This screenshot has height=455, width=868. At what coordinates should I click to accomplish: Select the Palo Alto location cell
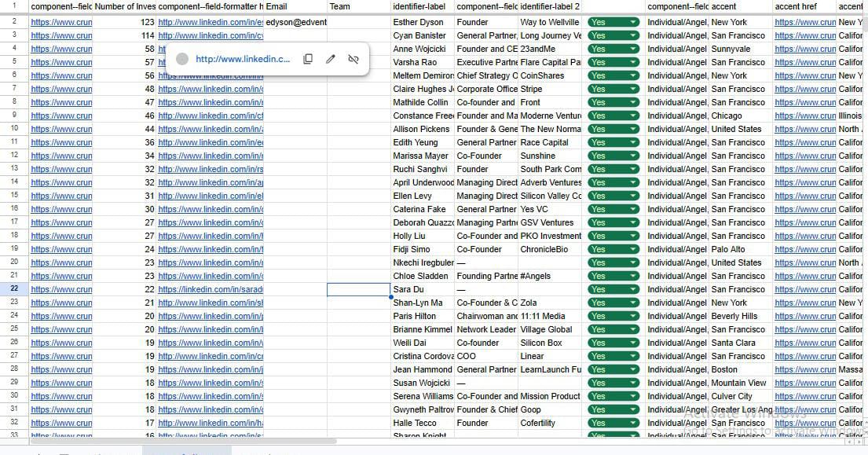[x=741, y=249]
